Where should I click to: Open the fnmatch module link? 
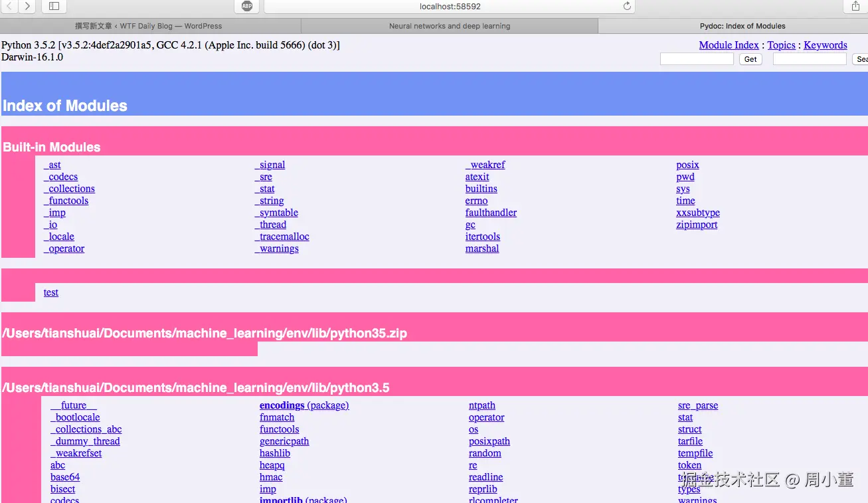(x=277, y=417)
